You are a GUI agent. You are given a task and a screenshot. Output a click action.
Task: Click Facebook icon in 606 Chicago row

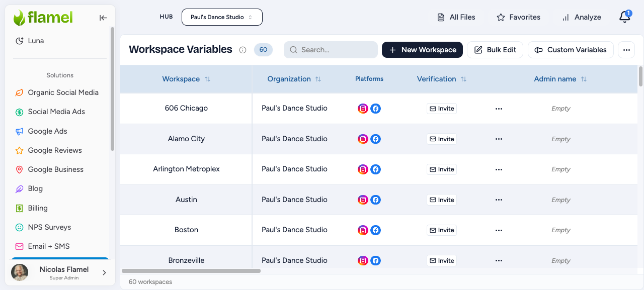pyautogui.click(x=375, y=109)
